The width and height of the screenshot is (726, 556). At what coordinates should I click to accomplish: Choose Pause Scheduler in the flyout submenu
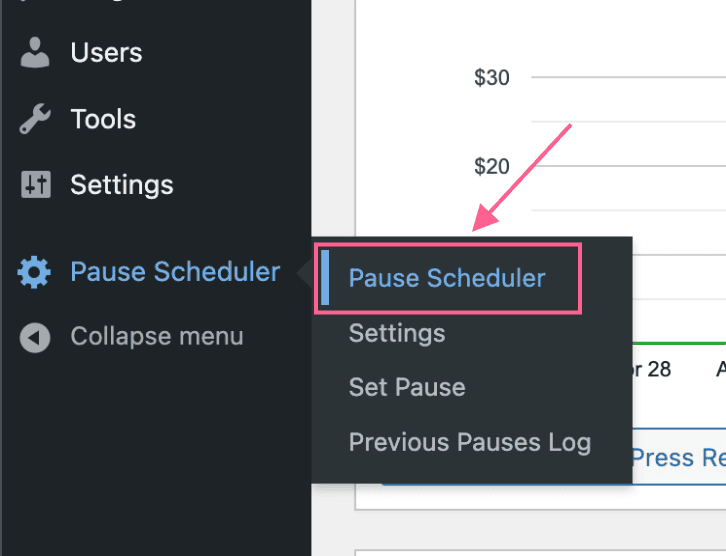(x=447, y=278)
